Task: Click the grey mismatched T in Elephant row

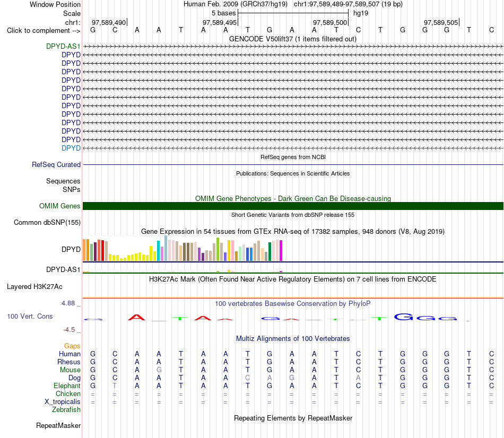Action: 115,386
